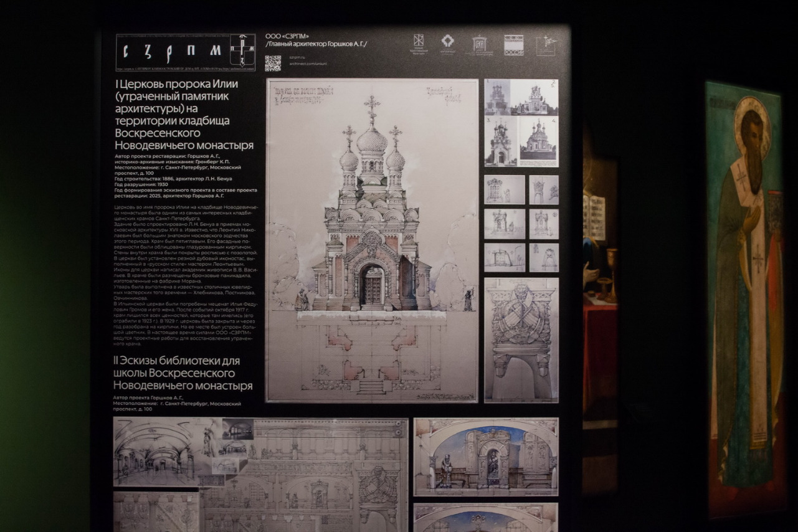Click the colored blue-arch library rendering
798x532 pixels.
pos(485,457)
